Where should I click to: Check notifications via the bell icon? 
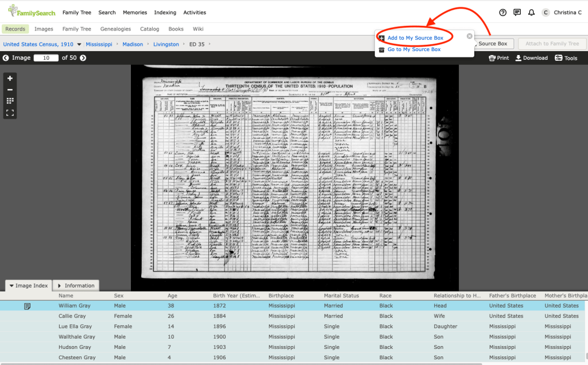[x=531, y=12]
